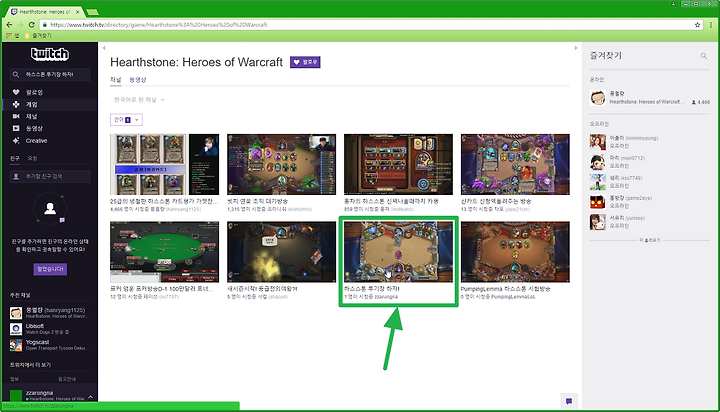This screenshot has height=412, width=720.
Task: Open the online favorite channel avatar
Action: [x=598, y=97]
